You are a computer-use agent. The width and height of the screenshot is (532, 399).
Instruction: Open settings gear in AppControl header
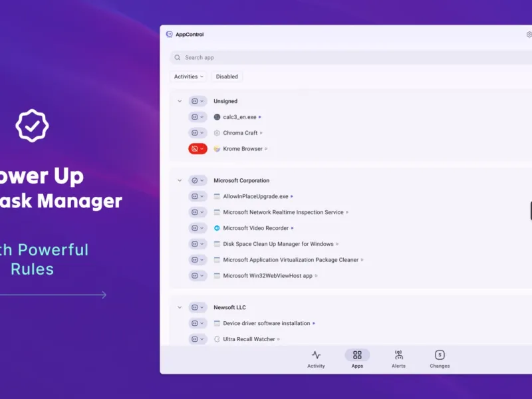coord(529,35)
